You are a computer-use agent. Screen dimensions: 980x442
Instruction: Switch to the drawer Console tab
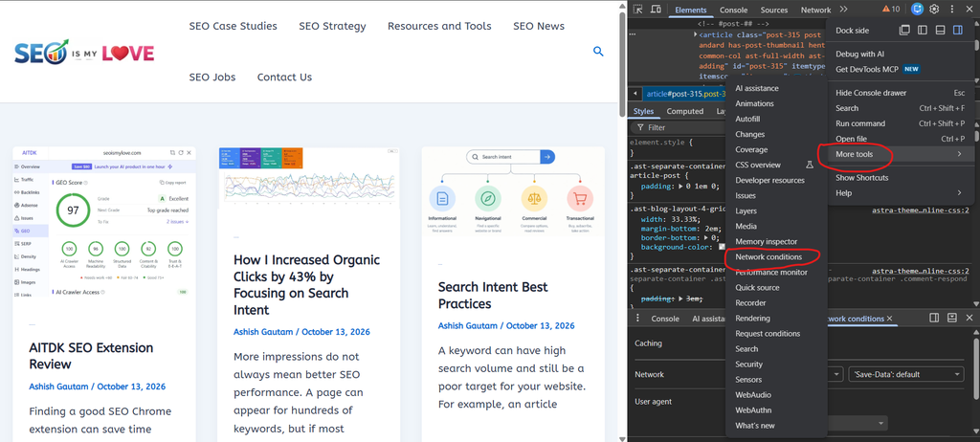point(665,319)
